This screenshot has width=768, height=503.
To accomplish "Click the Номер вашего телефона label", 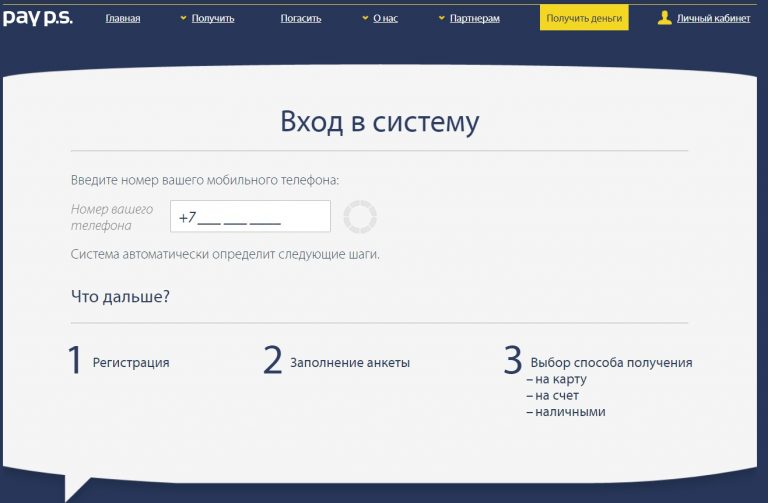I will point(112,217).
